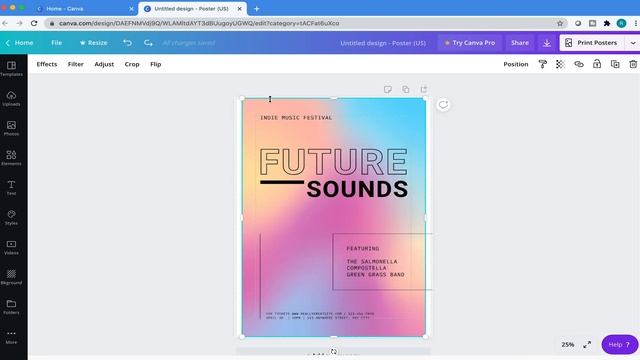This screenshot has width=640, height=360.
Task: Select the 'FUTURE' outlined heading text
Action: (x=333, y=162)
